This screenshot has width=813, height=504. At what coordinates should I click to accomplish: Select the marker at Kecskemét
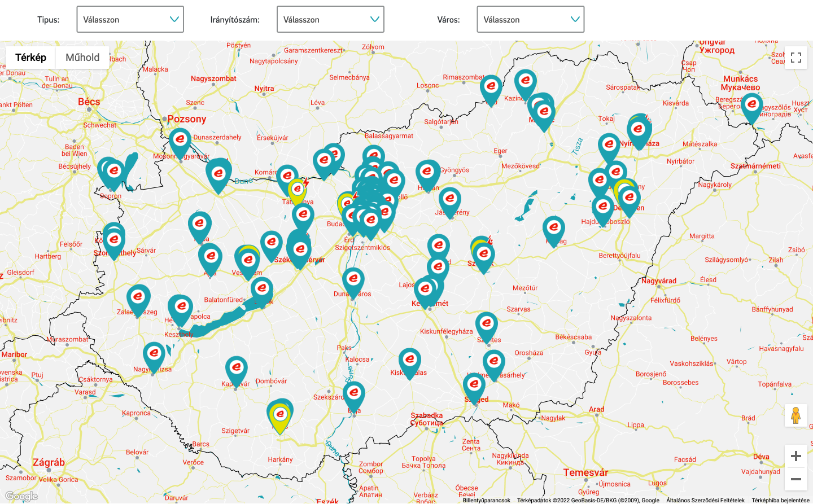[x=426, y=293]
